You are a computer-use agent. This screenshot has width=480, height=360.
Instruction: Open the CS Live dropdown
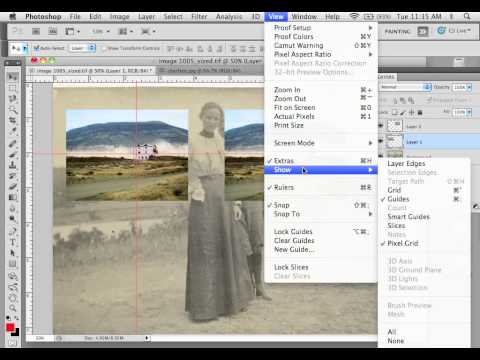[x=455, y=31]
